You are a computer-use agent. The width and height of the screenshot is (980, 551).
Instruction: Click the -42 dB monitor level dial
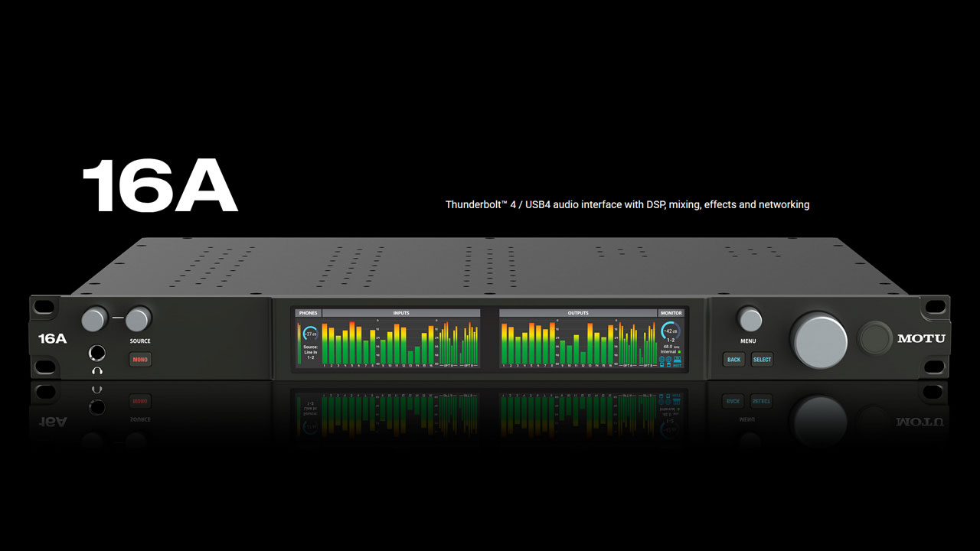pos(670,331)
